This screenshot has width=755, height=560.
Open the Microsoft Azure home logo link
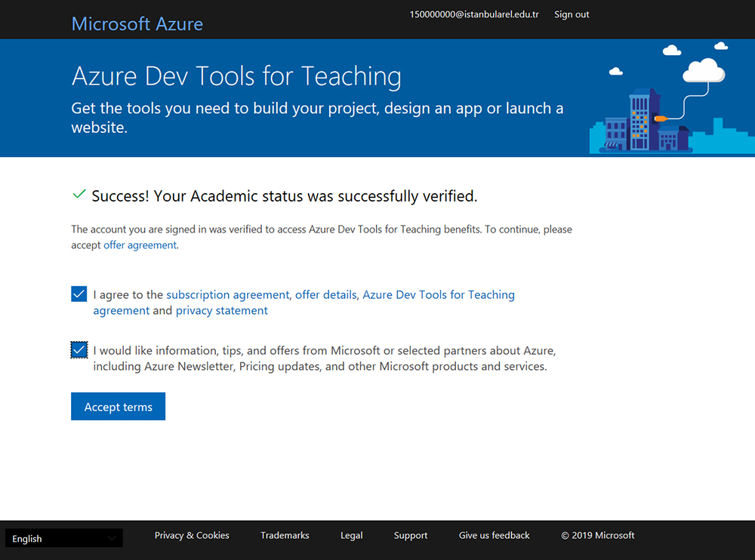pyautogui.click(x=137, y=23)
